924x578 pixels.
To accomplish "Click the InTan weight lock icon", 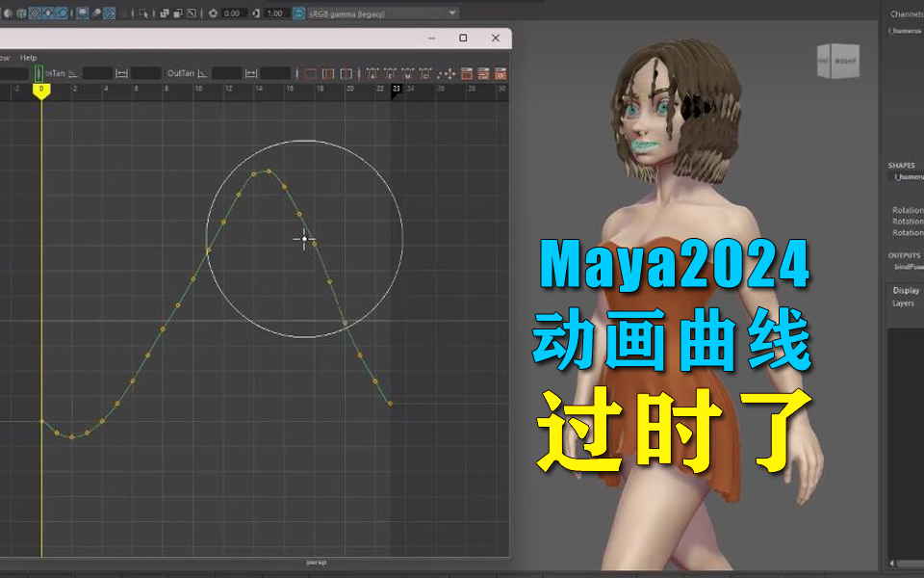I will pyautogui.click(x=121, y=74).
